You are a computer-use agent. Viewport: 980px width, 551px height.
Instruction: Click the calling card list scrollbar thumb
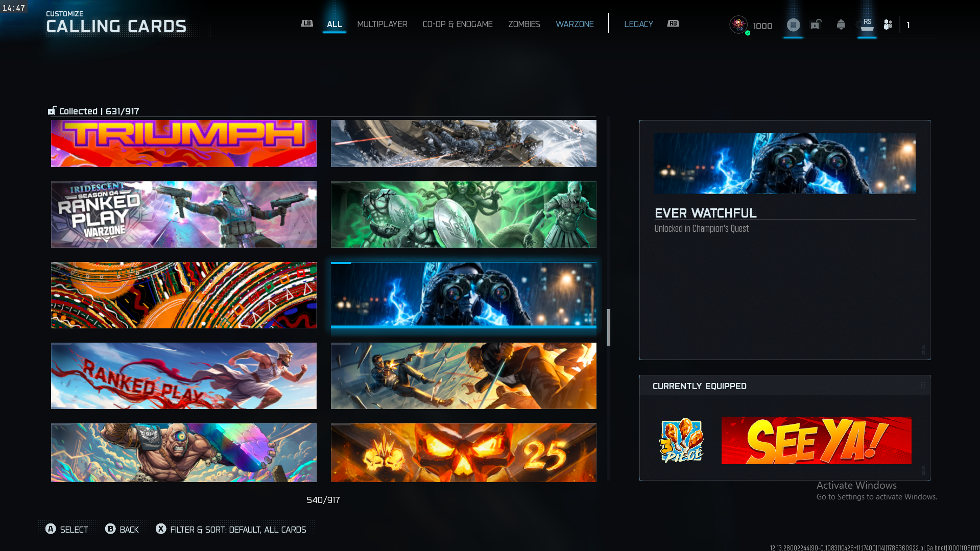[608, 327]
